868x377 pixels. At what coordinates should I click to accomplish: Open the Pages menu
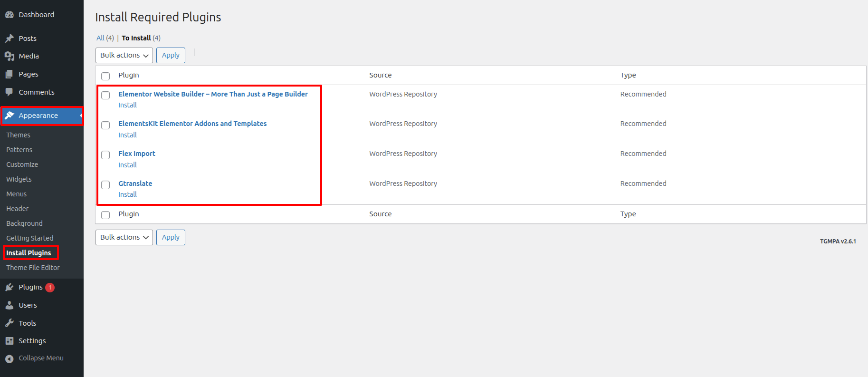[x=29, y=74]
